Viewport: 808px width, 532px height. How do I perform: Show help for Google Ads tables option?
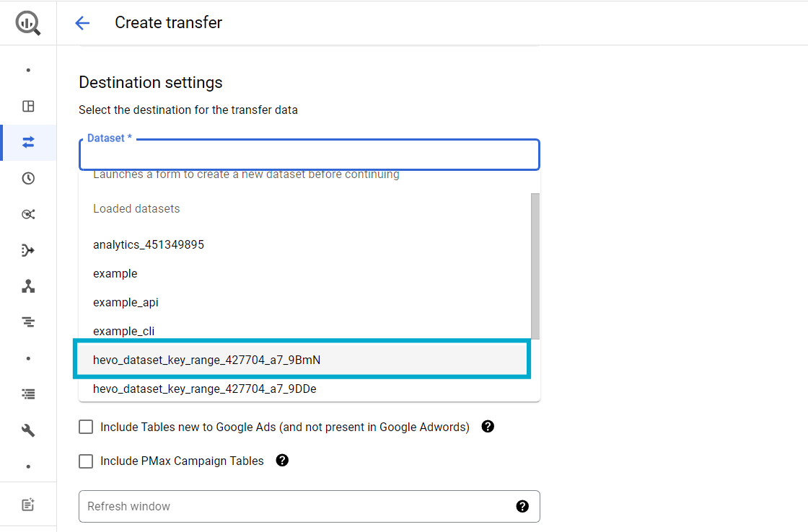click(x=488, y=427)
